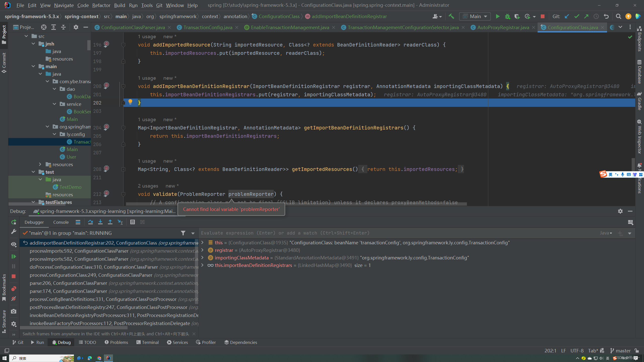Viewport: 644px width, 362px height.
Task: Click Step Out debugger icon
Action: [x=110, y=222]
